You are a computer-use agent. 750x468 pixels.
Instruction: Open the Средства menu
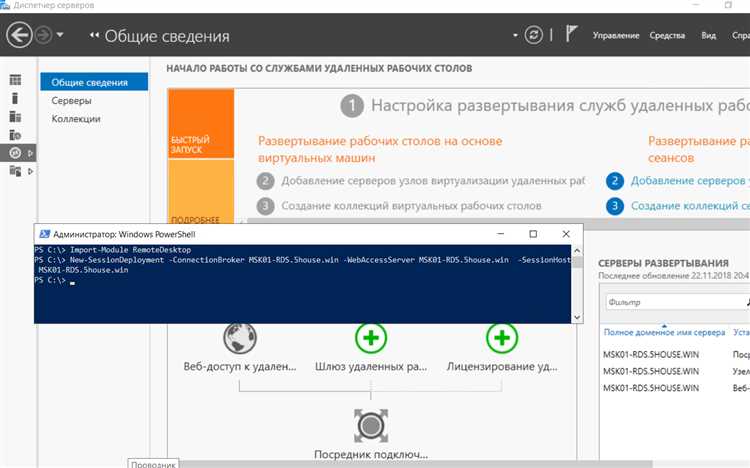click(x=667, y=35)
